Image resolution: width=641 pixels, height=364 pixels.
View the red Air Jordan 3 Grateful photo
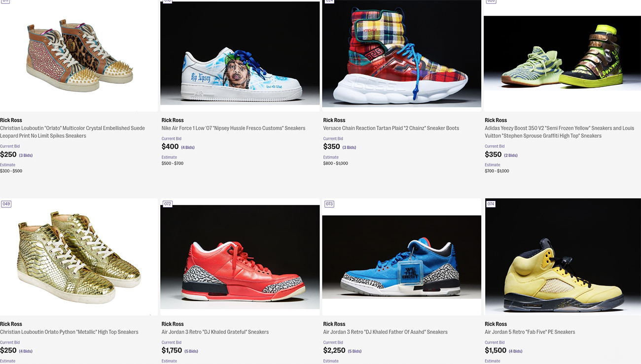coord(240,257)
